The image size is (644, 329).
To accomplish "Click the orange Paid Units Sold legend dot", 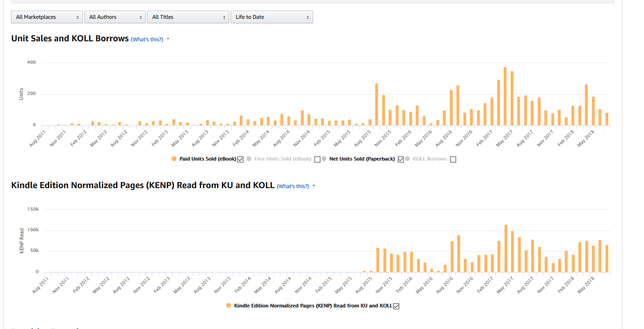I will click(x=174, y=159).
